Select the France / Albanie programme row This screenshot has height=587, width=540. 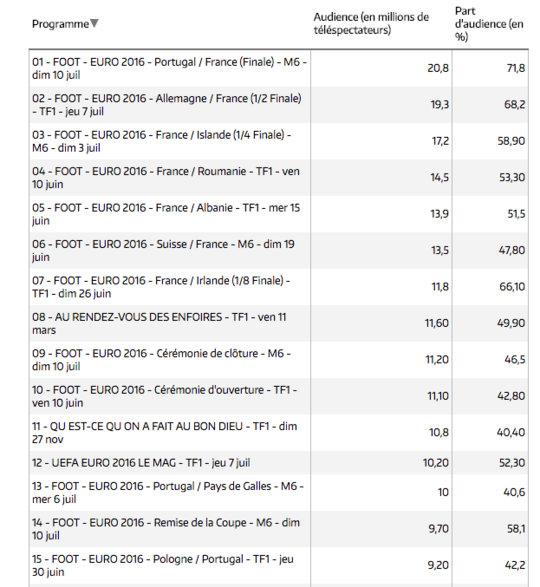pyautogui.click(x=279, y=214)
